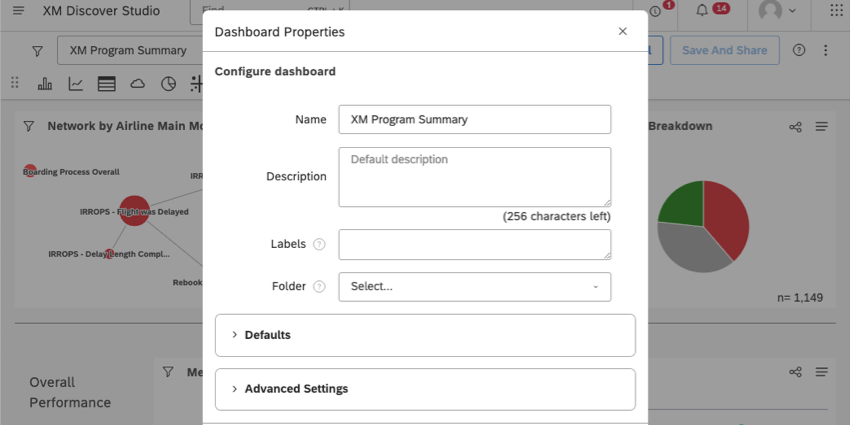Expand the Advanced Settings section
The height and width of the screenshot is (425, 850).
(x=425, y=389)
